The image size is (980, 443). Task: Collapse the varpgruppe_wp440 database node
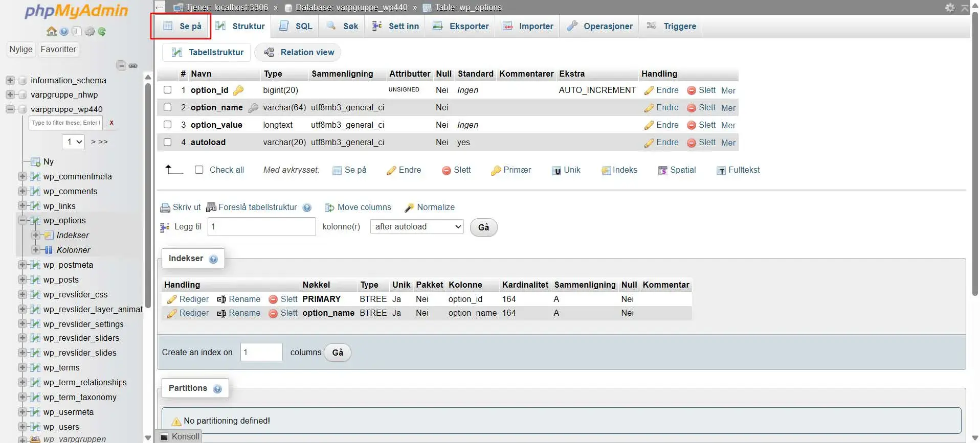click(x=10, y=109)
